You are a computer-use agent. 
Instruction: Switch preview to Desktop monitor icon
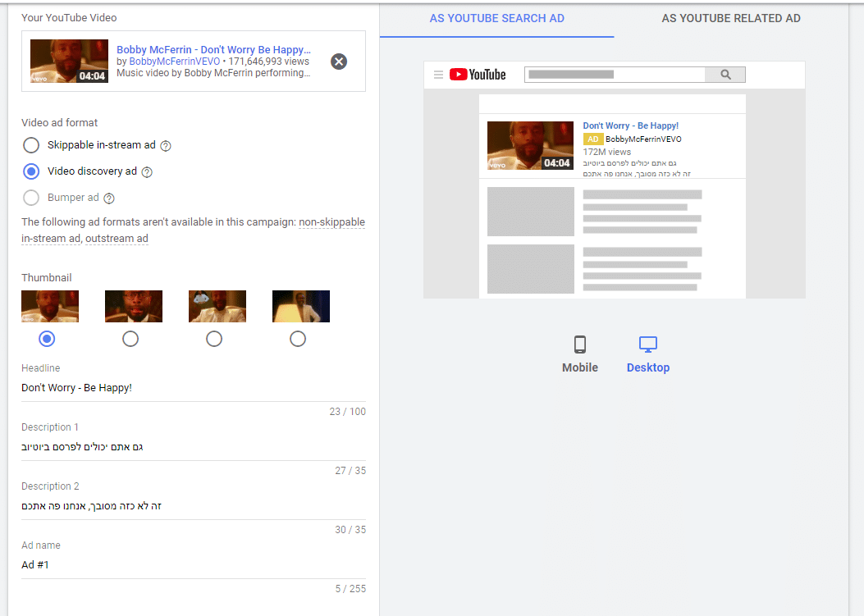(x=648, y=345)
